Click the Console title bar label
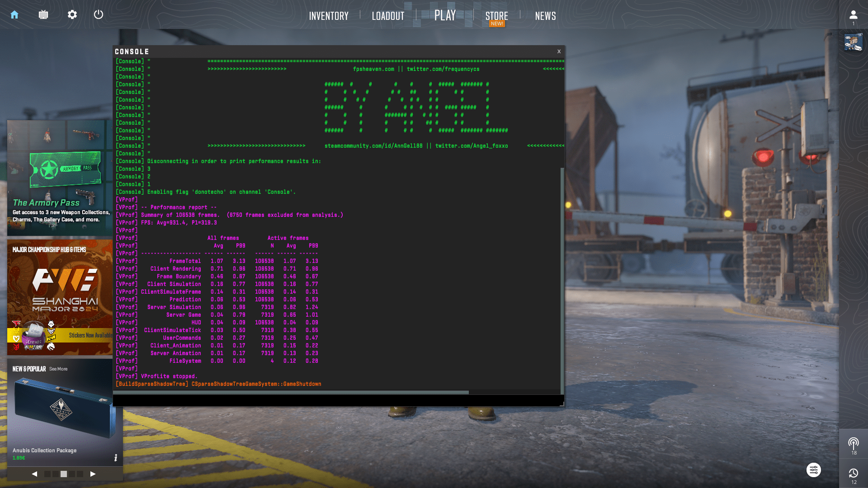The width and height of the screenshot is (868, 488). click(132, 52)
